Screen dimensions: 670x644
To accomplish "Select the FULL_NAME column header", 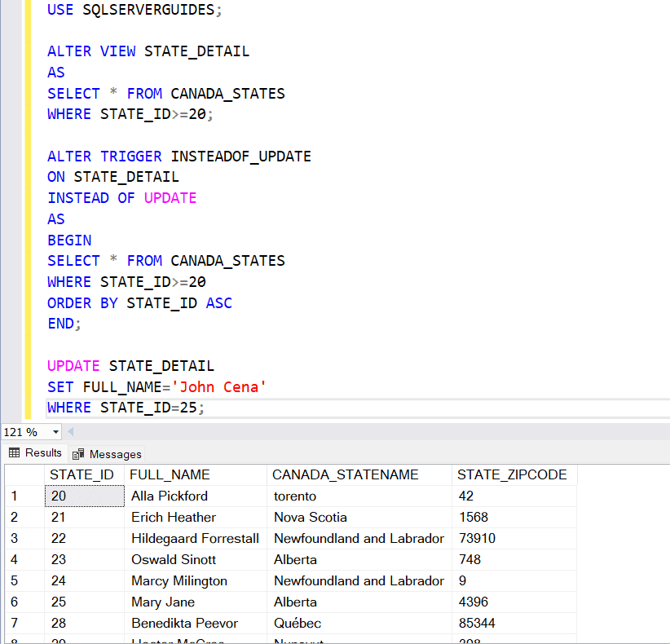I will 169,474.
